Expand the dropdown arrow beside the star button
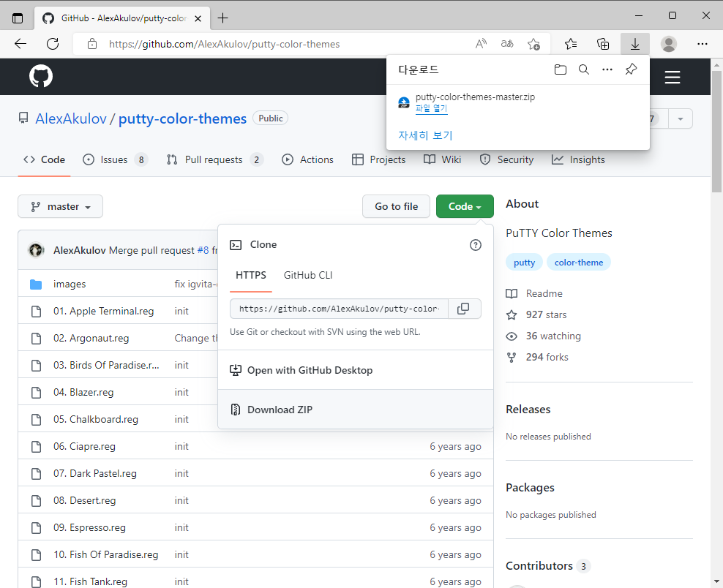 pos(681,119)
